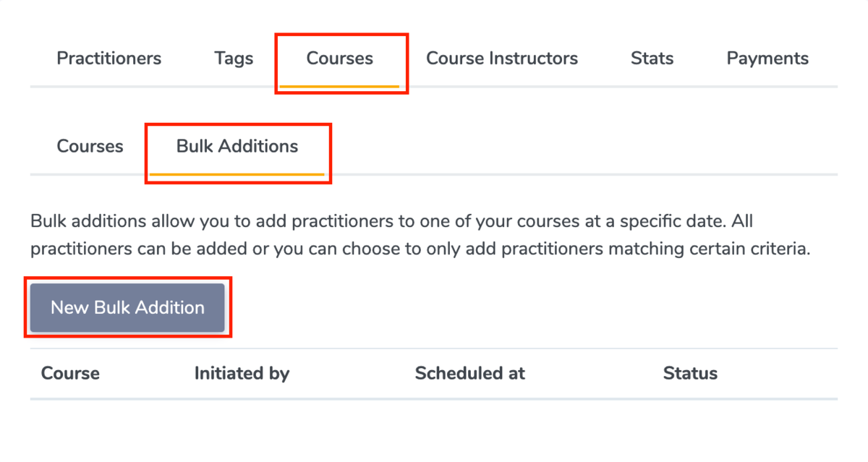This screenshot has height=462, width=868.
Task: Click the Course column header
Action: click(70, 374)
